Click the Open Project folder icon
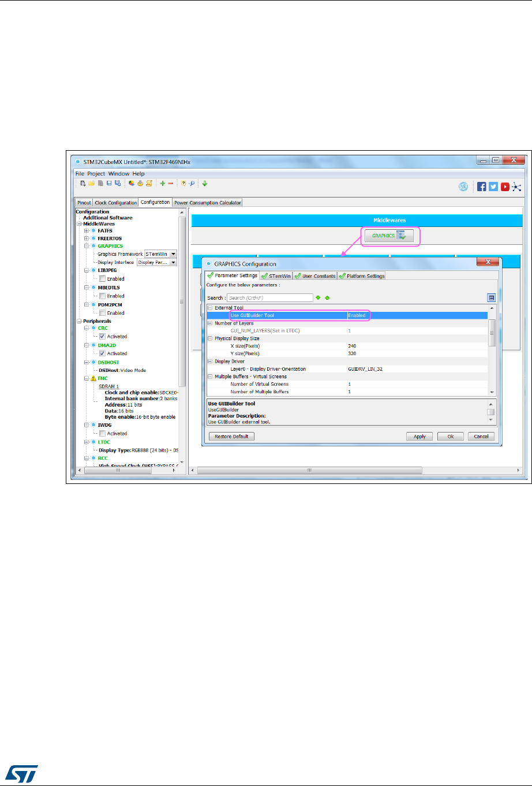The height and width of the screenshot is (786, 532). click(91, 183)
